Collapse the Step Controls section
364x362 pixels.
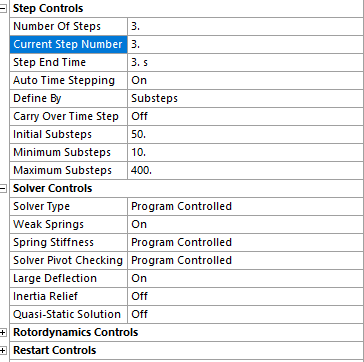(3, 9)
